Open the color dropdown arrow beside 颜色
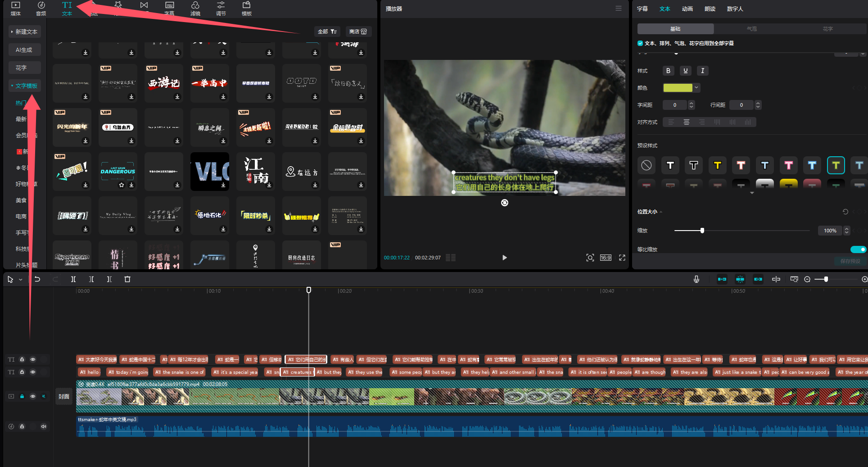This screenshot has height=467, width=868. pyautogui.click(x=696, y=88)
